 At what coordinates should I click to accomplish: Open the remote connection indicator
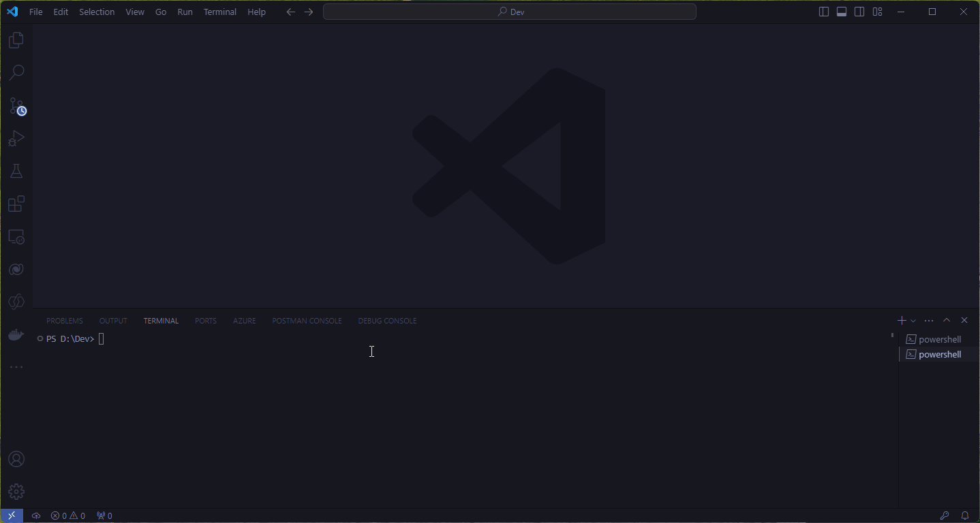tap(11, 516)
